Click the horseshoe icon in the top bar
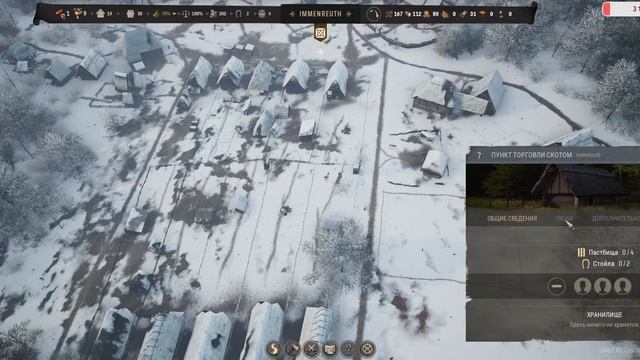Image resolution: width=640 pixels, height=360 pixels. point(238,14)
